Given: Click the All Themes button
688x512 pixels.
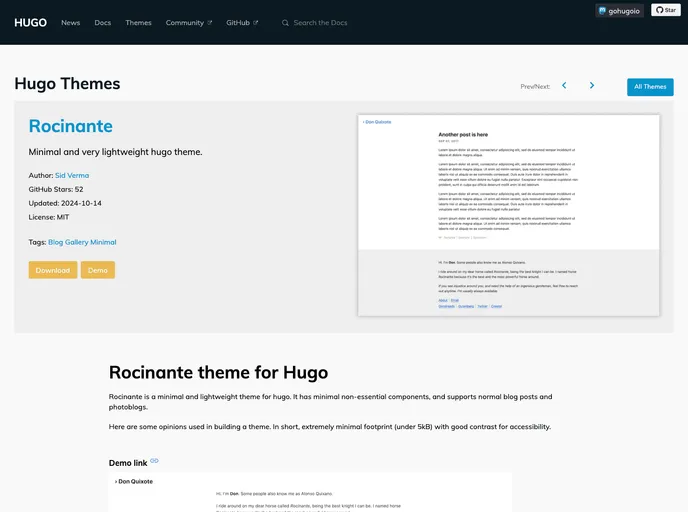Looking at the screenshot, I should pyautogui.click(x=650, y=87).
